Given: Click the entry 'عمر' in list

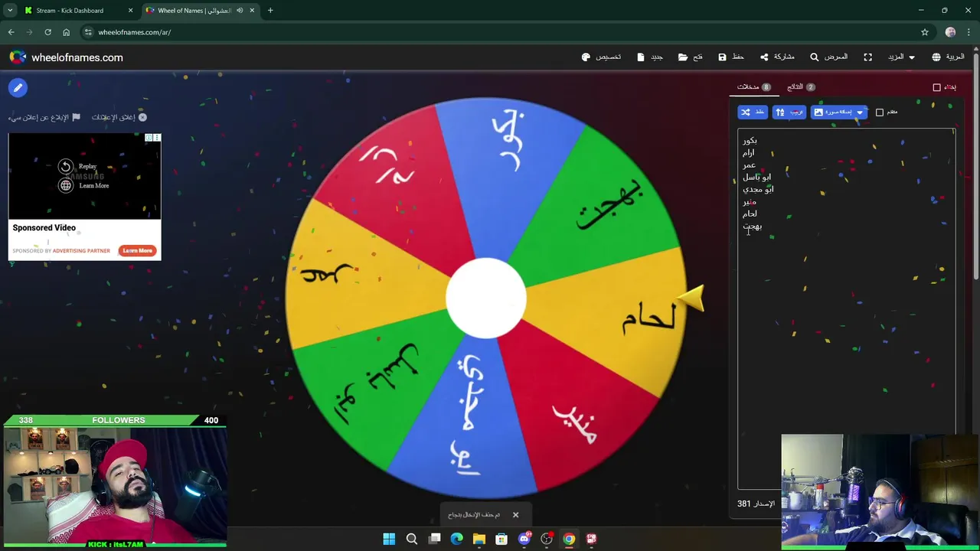Looking at the screenshot, I should point(749,165).
